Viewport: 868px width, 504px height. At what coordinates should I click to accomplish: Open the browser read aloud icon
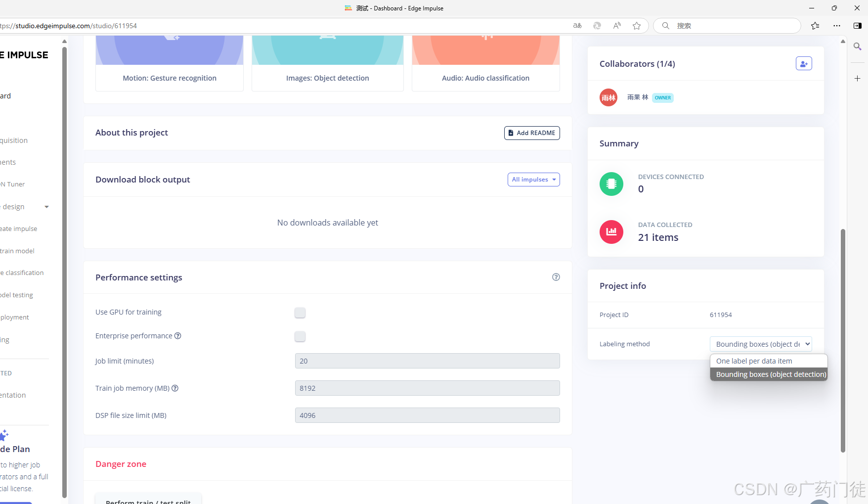point(617,26)
